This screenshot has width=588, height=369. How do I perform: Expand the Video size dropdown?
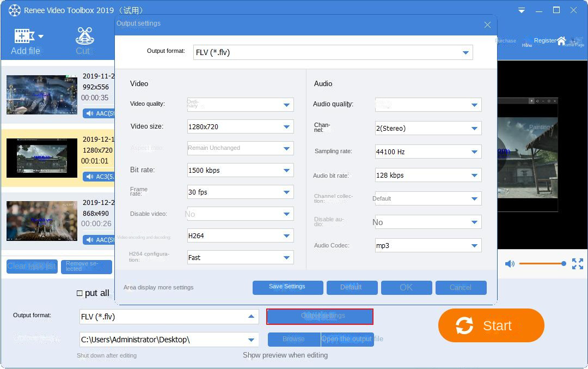pyautogui.click(x=287, y=126)
